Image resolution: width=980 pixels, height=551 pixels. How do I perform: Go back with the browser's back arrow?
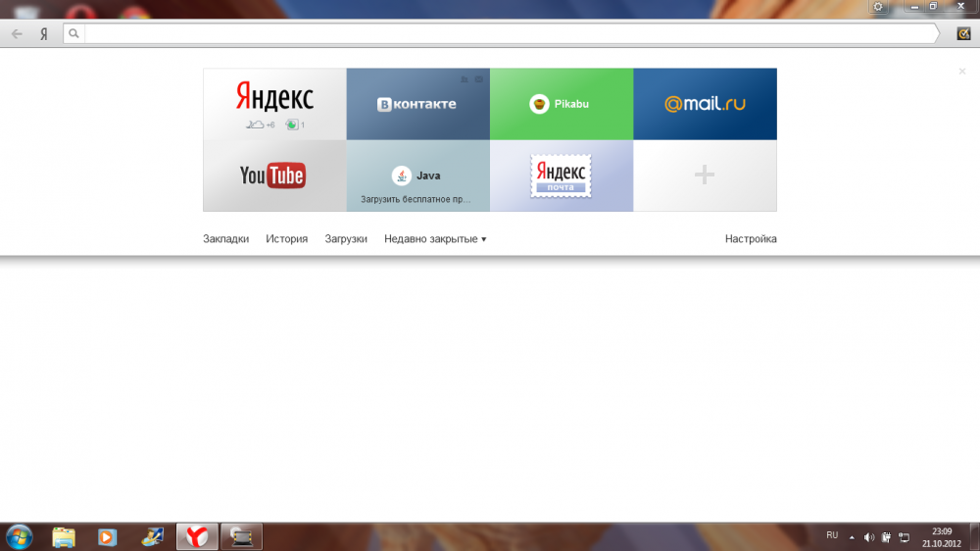point(17,33)
